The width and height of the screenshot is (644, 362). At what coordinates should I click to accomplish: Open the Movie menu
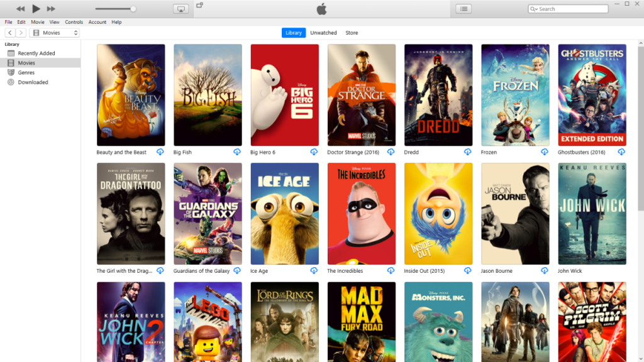tap(37, 22)
